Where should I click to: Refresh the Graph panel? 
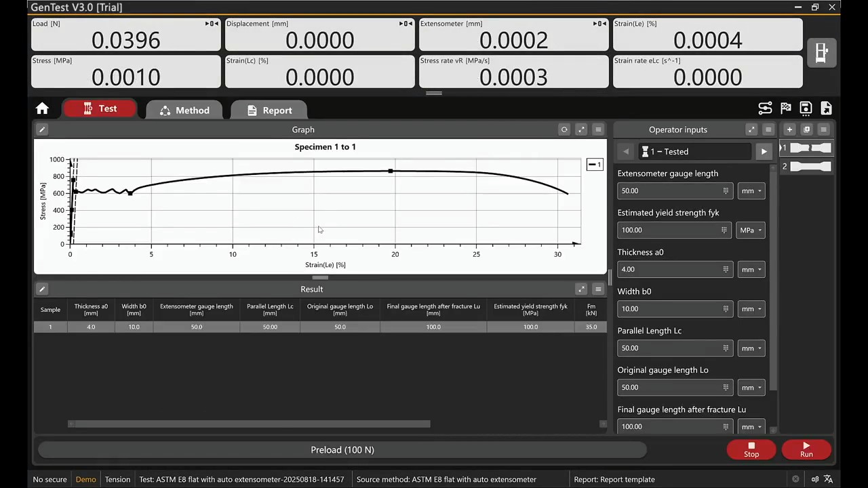pos(564,129)
